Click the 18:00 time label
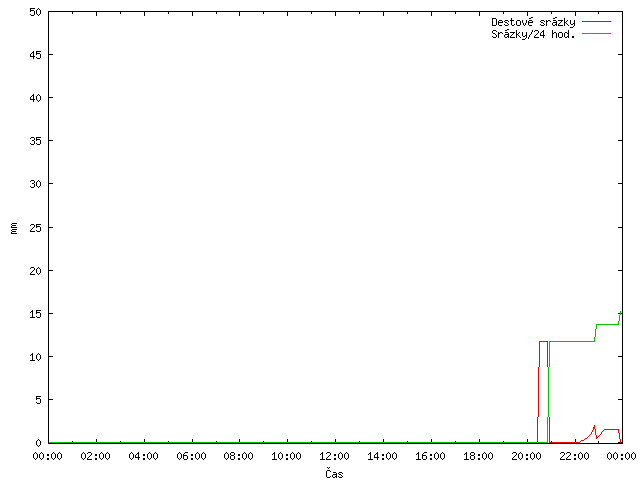 [478, 456]
